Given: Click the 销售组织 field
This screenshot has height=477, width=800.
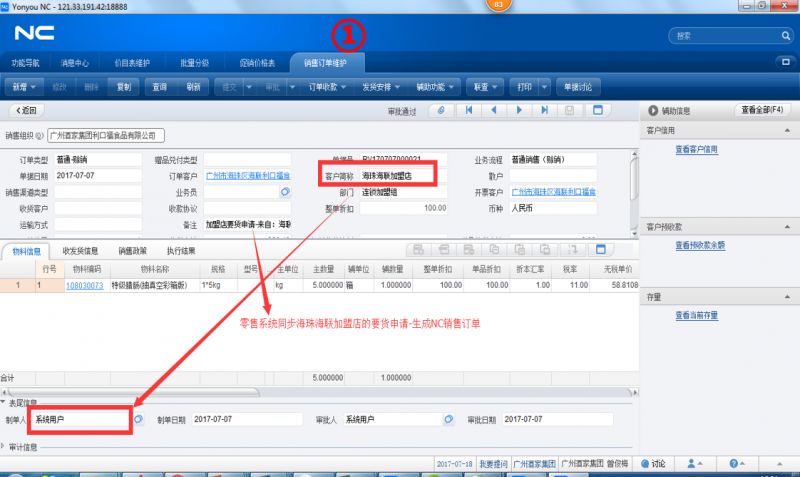Looking at the screenshot, I should click(106, 136).
